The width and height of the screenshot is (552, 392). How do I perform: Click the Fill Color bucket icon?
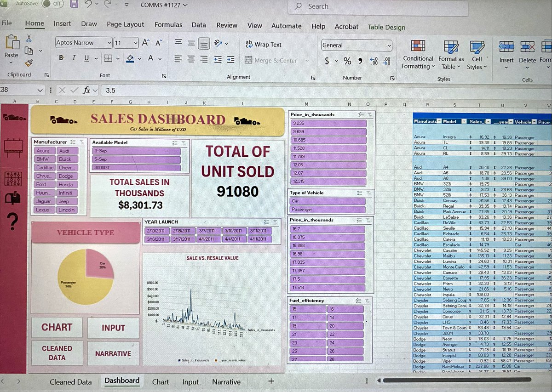(131, 58)
